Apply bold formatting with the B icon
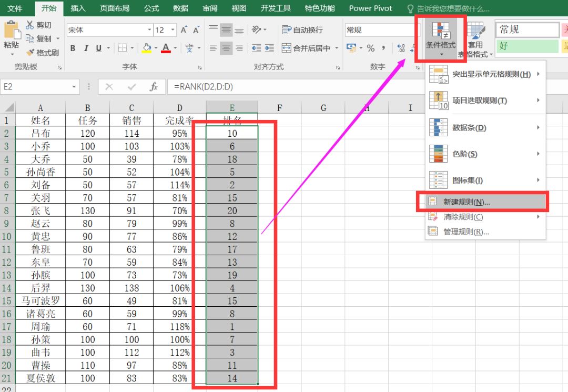 coord(73,48)
